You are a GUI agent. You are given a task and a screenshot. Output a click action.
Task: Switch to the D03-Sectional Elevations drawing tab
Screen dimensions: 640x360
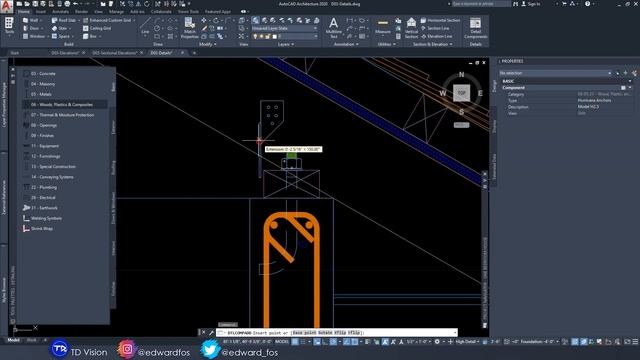[114, 53]
